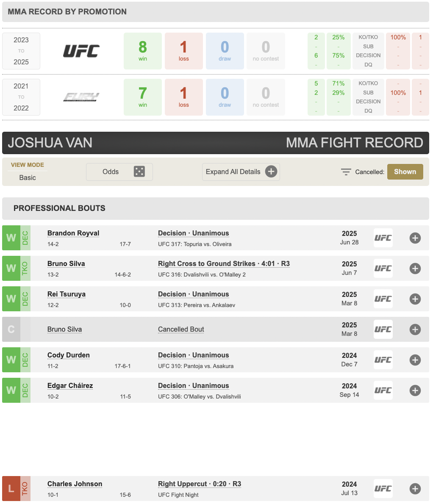Switch the Basic view mode

click(x=27, y=177)
